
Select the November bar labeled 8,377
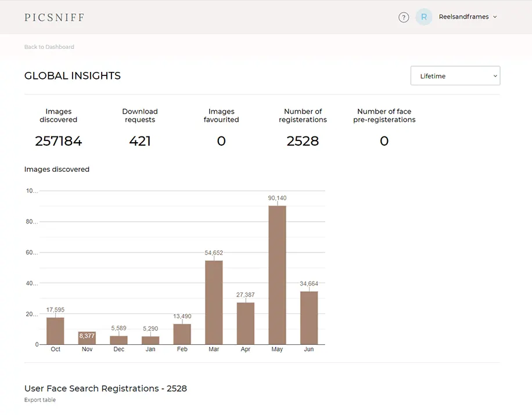coord(87,338)
